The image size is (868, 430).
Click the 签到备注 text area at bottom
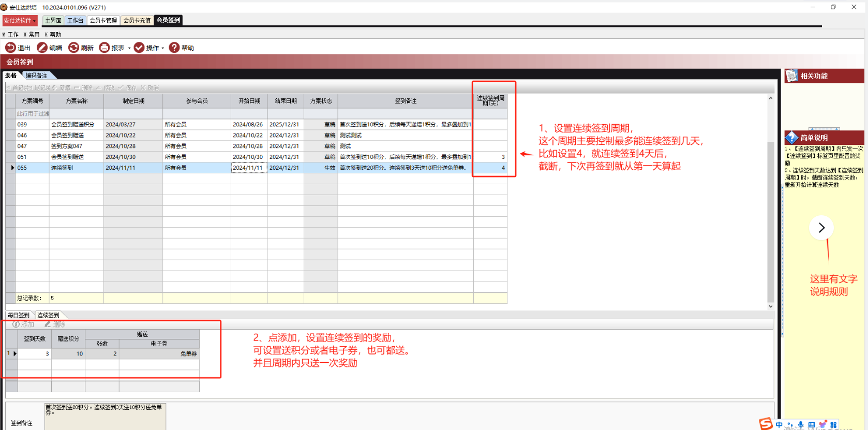[x=105, y=417]
